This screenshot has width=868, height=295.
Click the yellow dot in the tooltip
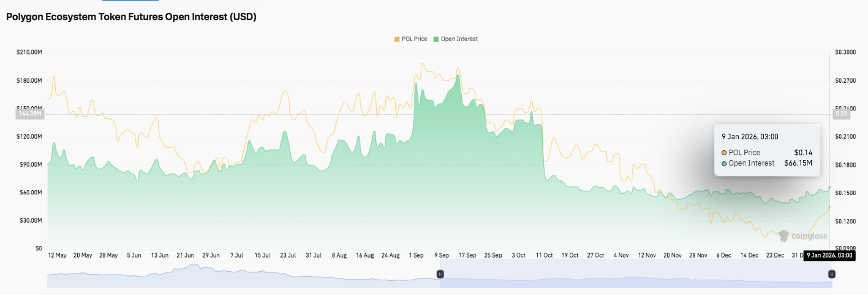pyautogui.click(x=724, y=153)
